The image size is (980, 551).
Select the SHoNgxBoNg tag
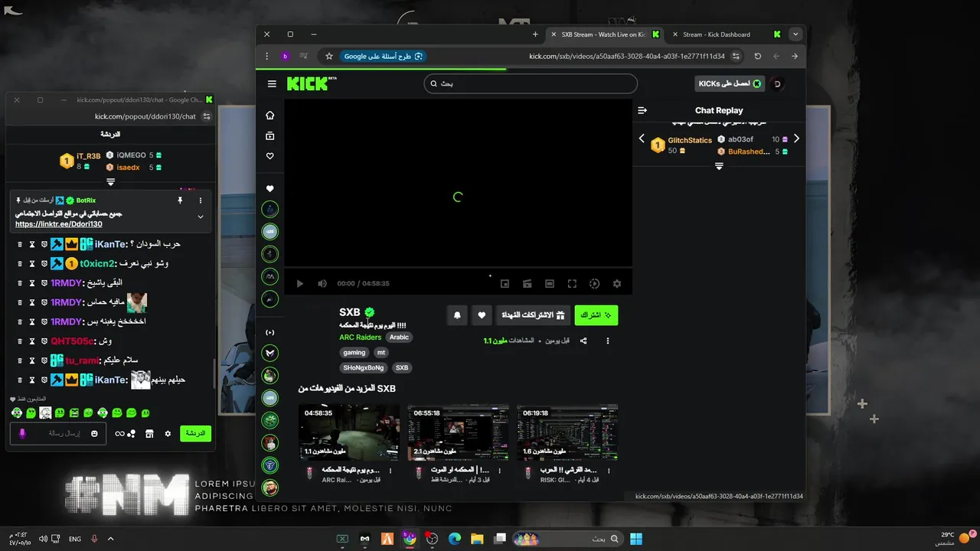[x=364, y=368]
